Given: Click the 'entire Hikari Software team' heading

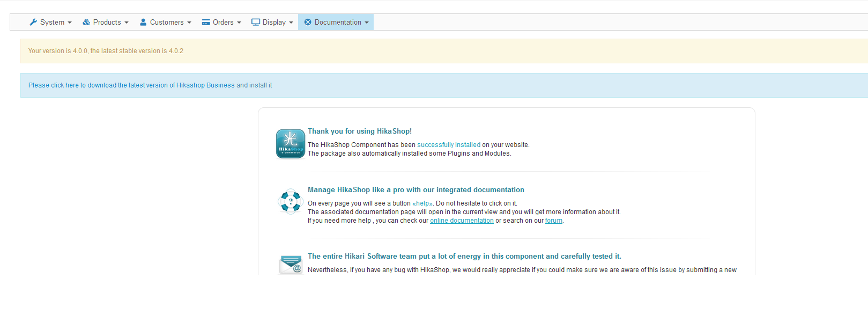Looking at the screenshot, I should [464, 256].
